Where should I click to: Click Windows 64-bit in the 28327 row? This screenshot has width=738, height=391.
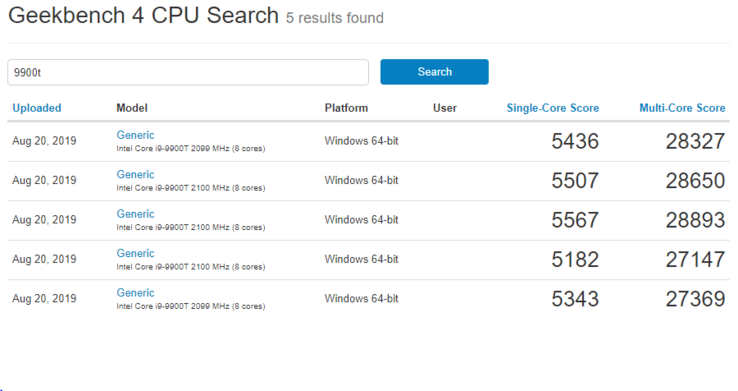tap(361, 141)
